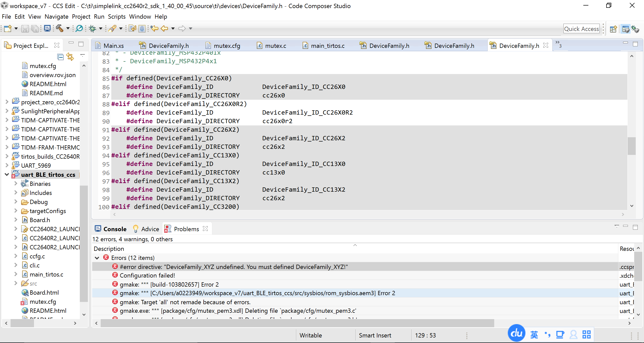Click the blue monitor console toolbar icon
Image resolution: width=644 pixels, height=343 pixels.
(47, 28)
